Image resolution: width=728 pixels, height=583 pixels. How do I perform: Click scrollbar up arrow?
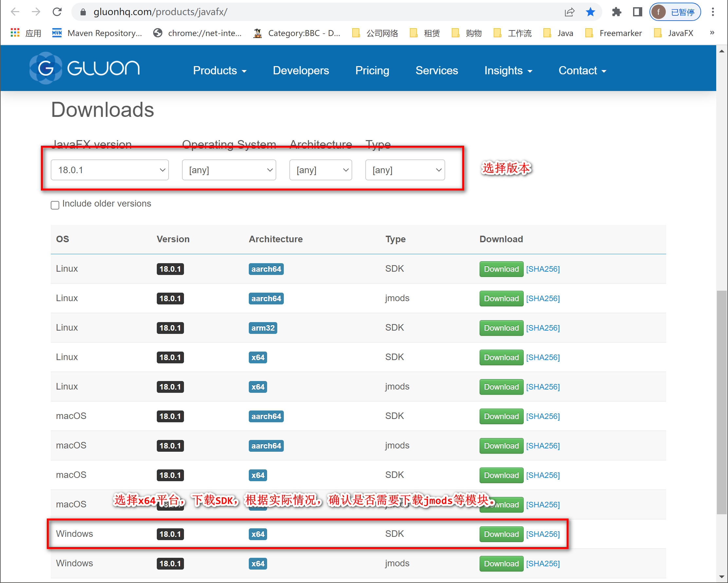tap(721, 51)
